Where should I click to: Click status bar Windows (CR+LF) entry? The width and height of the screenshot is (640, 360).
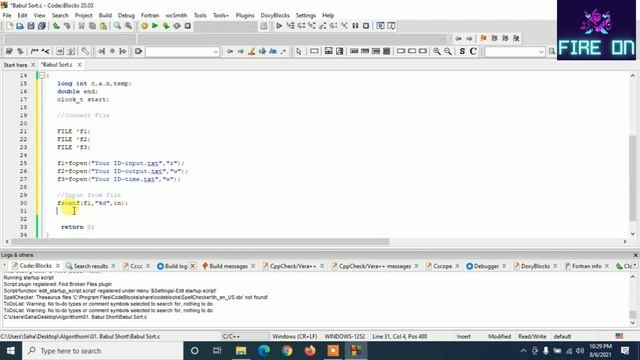294,336
